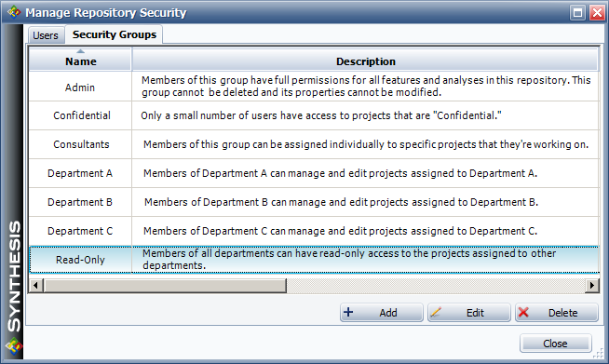Click the Synthesis cube icon at sidebar bottom

tap(14, 346)
